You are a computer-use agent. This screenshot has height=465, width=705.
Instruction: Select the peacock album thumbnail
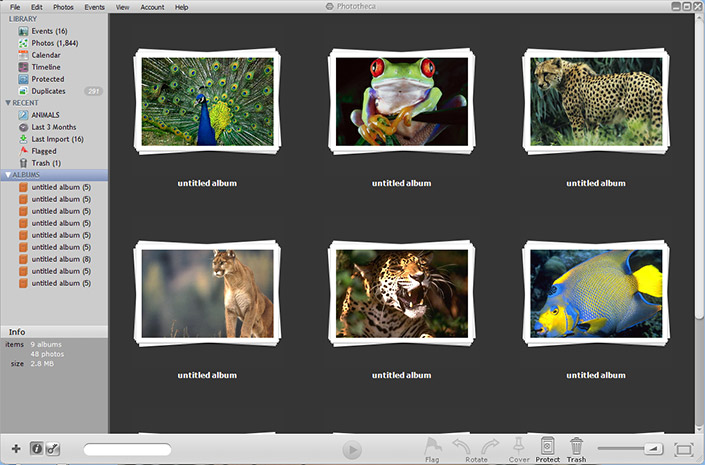(207, 101)
